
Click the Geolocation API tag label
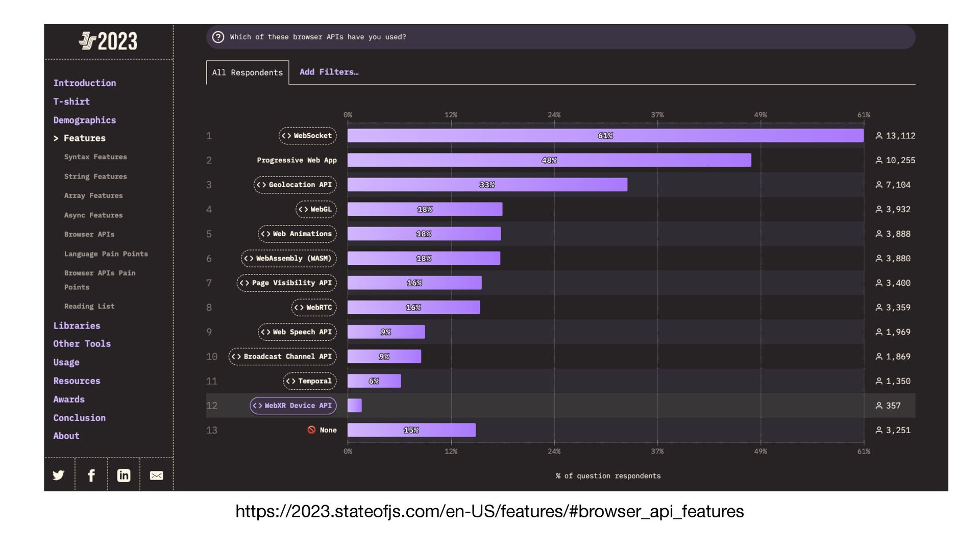[295, 185]
